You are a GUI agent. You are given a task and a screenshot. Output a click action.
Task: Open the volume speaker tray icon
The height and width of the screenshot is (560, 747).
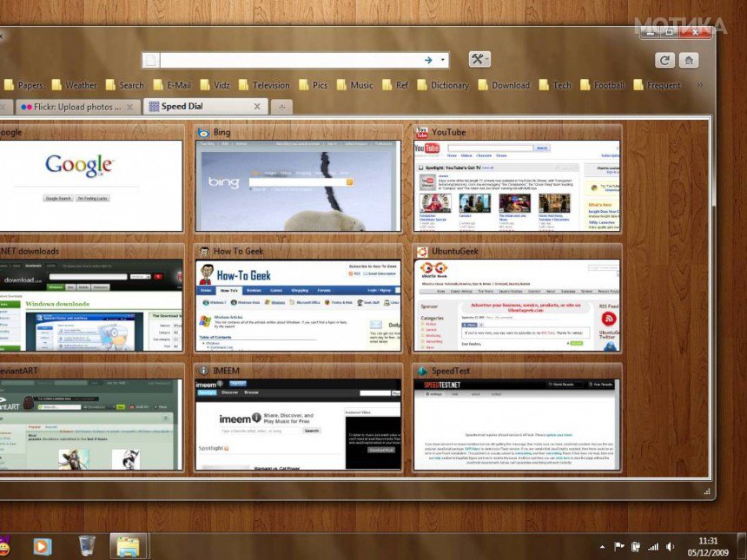671,547
